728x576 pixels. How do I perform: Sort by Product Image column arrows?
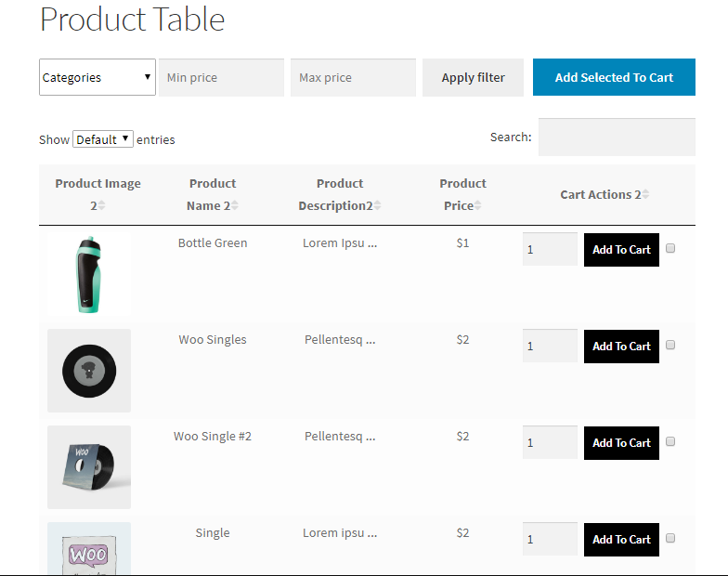(x=102, y=205)
